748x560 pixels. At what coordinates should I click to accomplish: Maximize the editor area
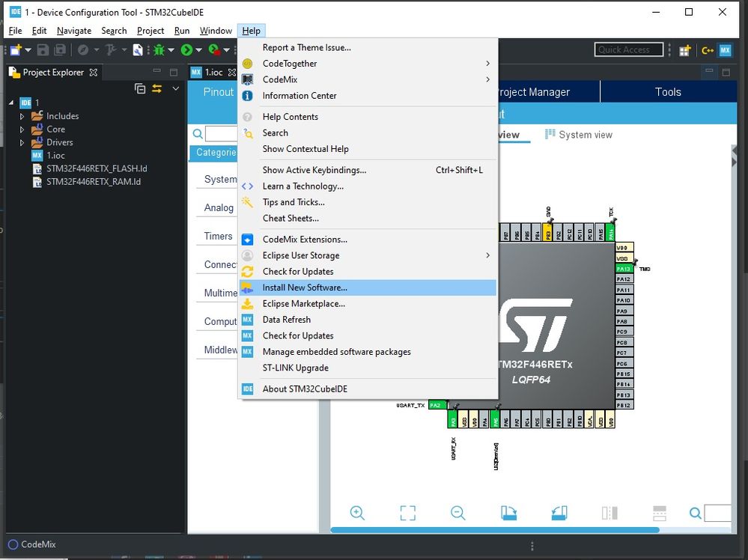pyautogui.click(x=726, y=73)
